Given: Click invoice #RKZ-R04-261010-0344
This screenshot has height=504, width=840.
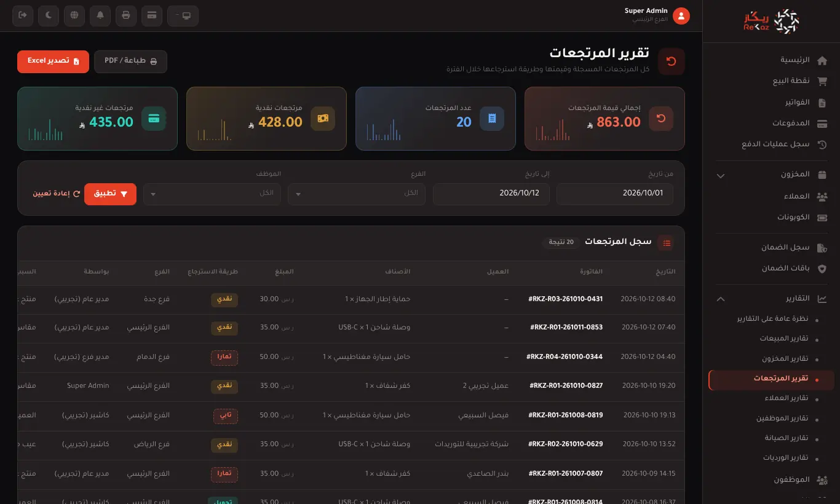Looking at the screenshot, I should [565, 357].
